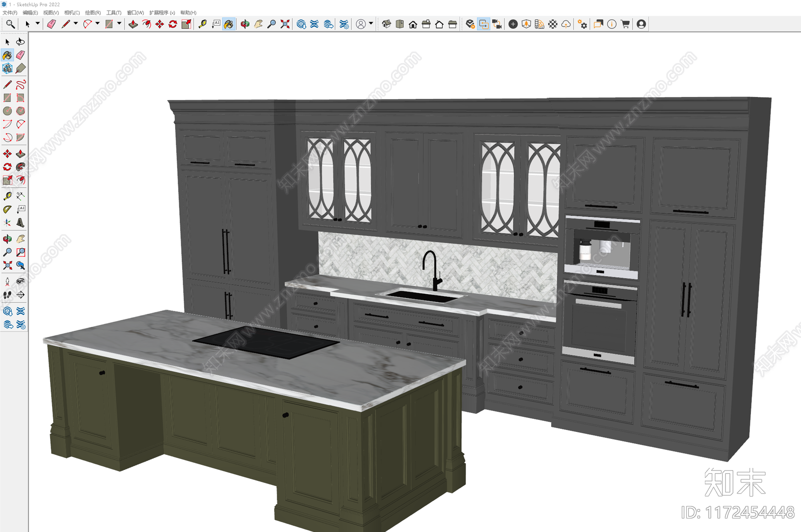This screenshot has width=801, height=532.
Task: Select the pink Eraser in left toolbar
Action: point(21,55)
